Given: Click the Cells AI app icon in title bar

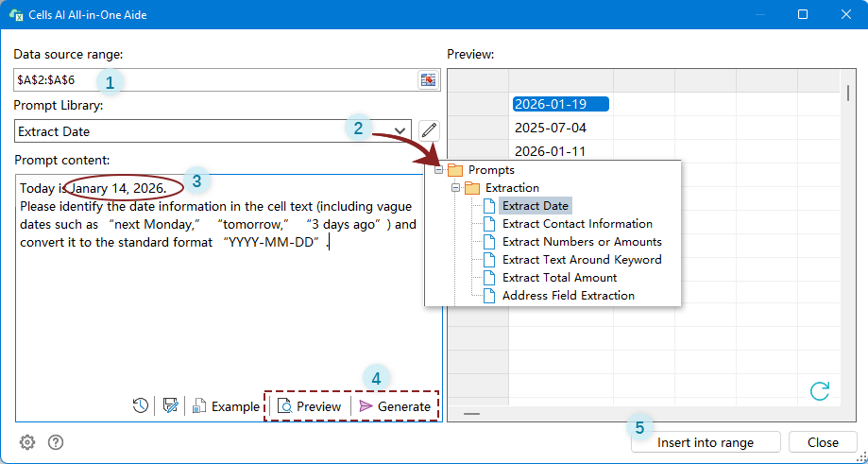Looking at the screenshot, I should (16, 15).
